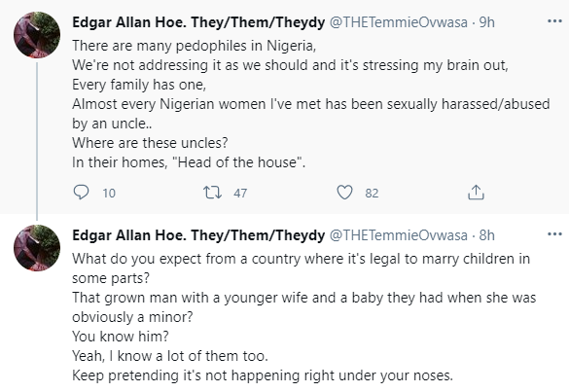The width and height of the screenshot is (569, 392).
Task: Open the second tweet about marrying children
Action: point(304,317)
